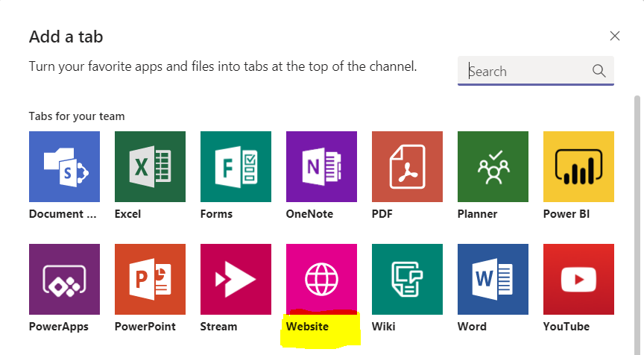The width and height of the screenshot is (644, 355).
Task: Click the "PDF" label text
Action: pyautogui.click(x=382, y=214)
